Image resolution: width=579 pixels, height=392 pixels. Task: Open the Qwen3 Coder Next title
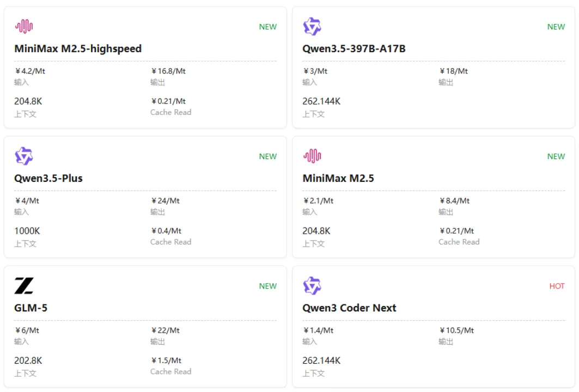[x=349, y=308]
